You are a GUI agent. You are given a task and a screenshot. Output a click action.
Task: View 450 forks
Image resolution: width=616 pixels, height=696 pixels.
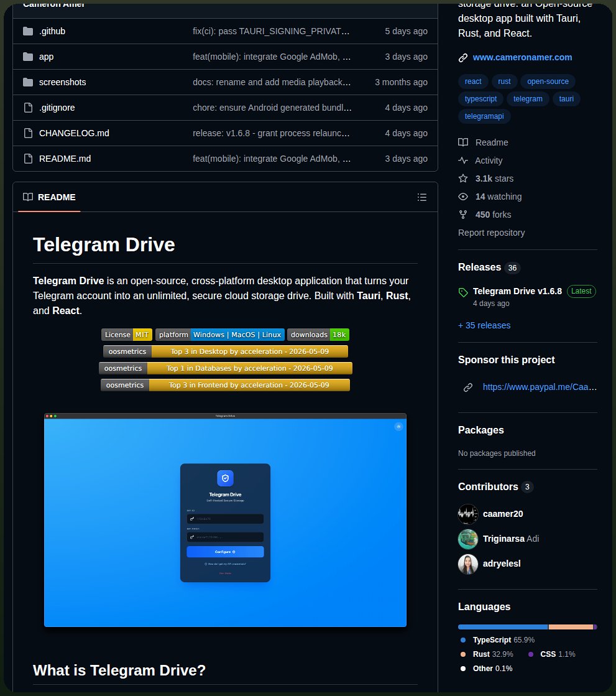coord(493,215)
